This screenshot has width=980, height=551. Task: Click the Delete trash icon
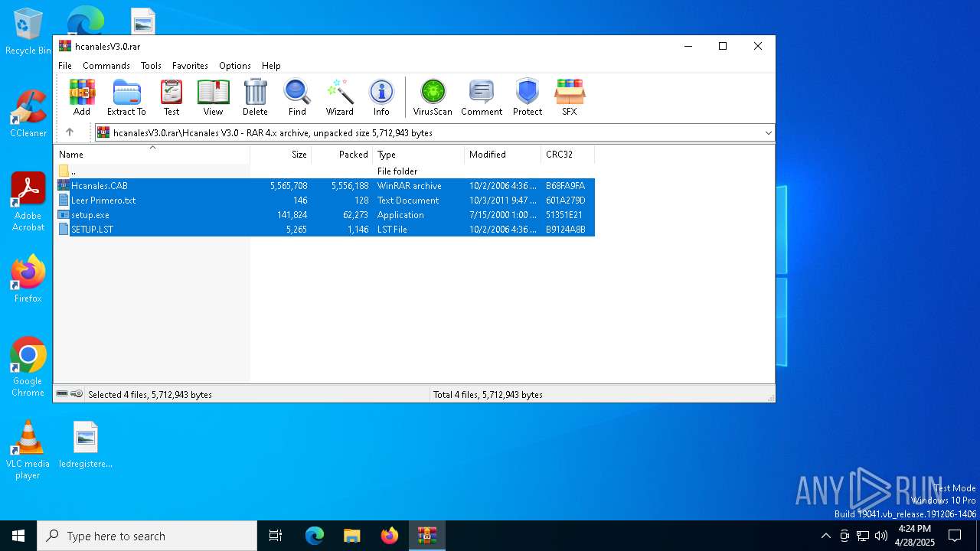click(x=255, y=97)
